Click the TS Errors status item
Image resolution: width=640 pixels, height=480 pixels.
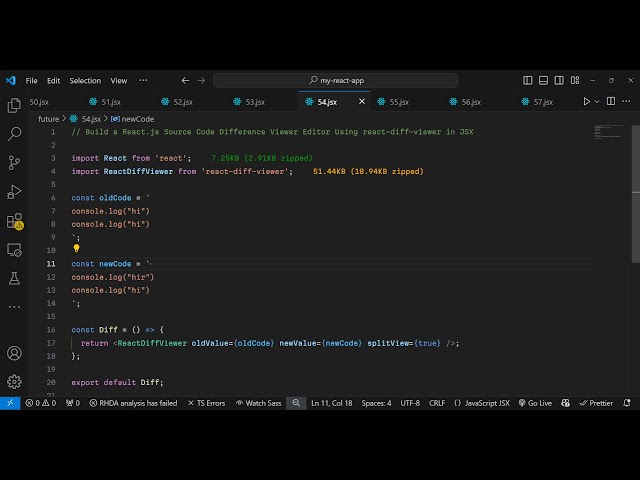[205, 403]
